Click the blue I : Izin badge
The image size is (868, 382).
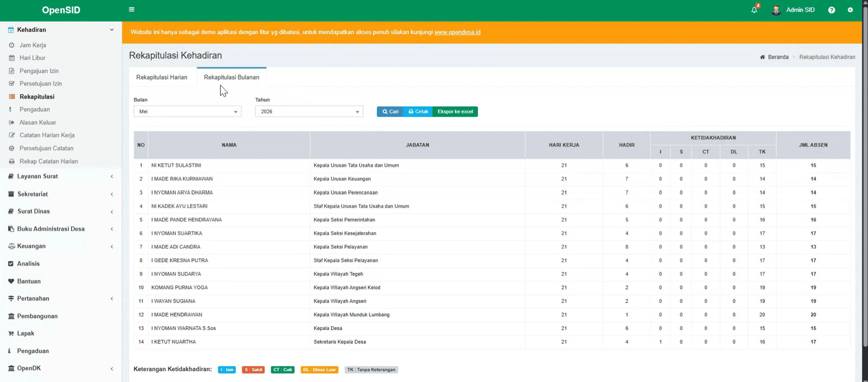click(x=227, y=370)
